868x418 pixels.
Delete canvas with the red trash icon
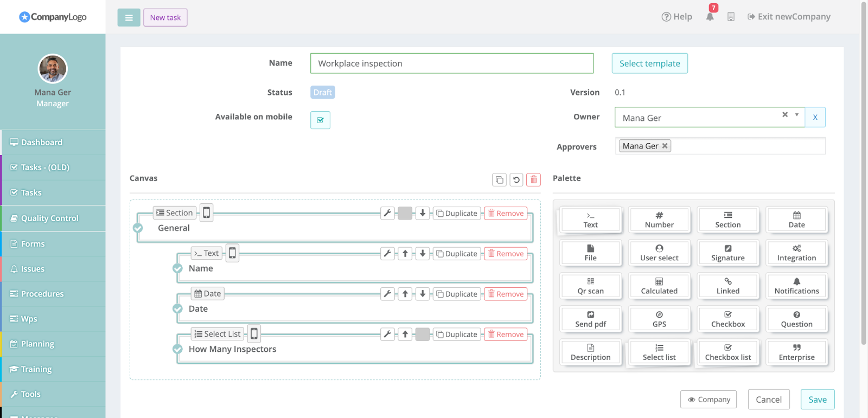point(534,179)
